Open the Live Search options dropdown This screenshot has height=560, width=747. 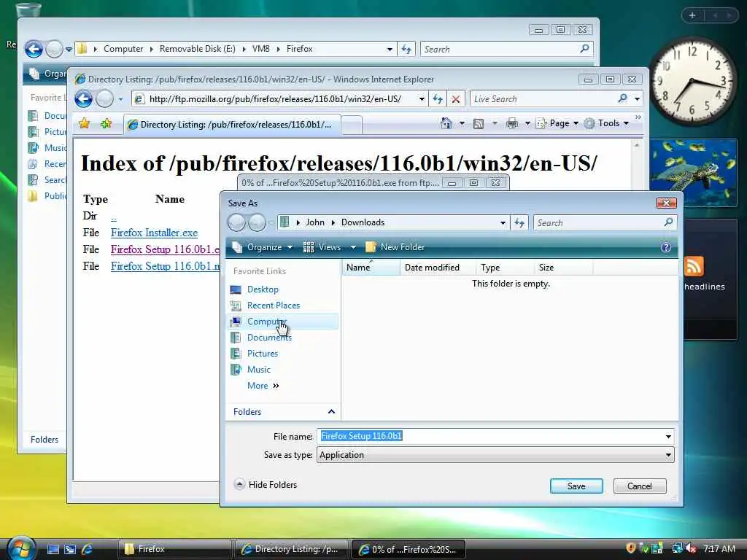[637, 99]
